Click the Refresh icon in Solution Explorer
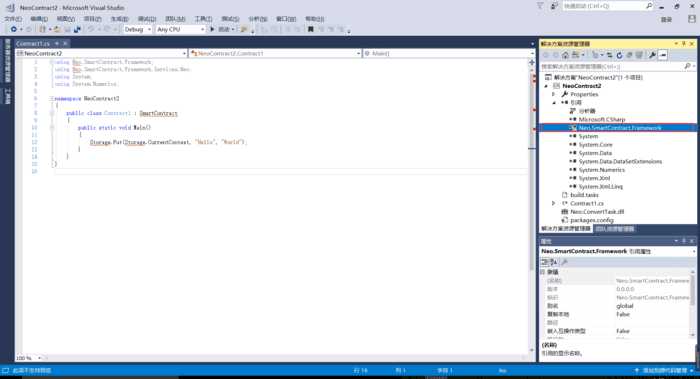The image size is (700, 379). pos(619,55)
